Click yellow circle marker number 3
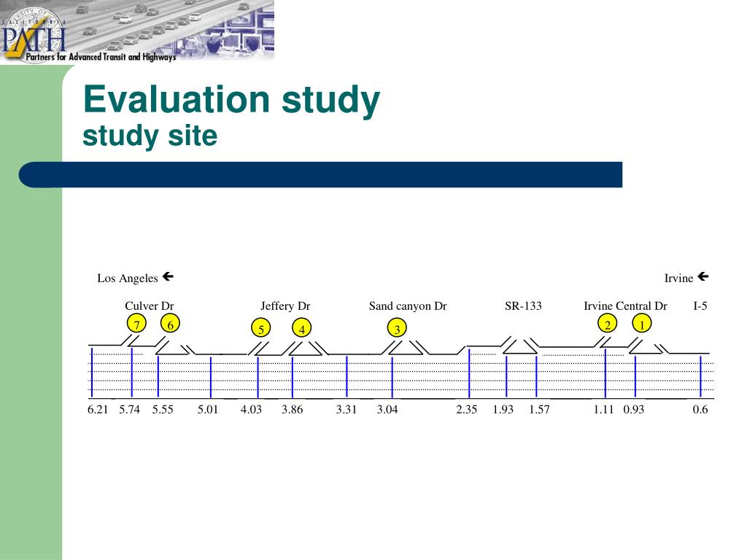 [x=397, y=328]
